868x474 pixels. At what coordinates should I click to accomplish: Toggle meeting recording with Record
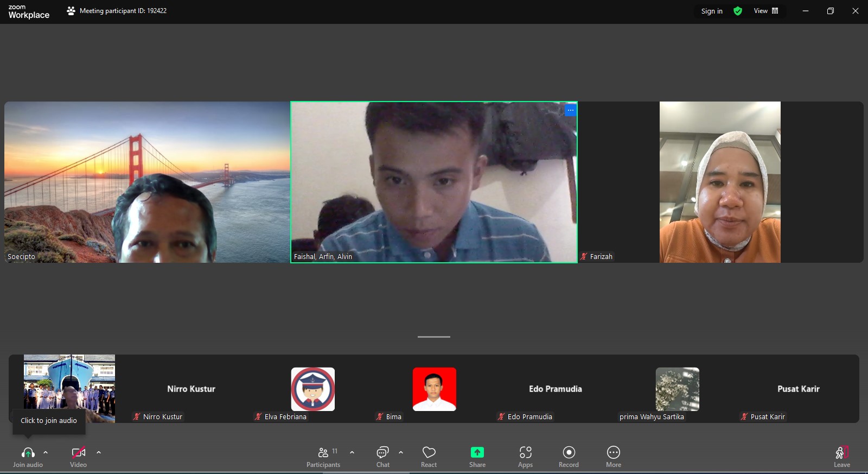tap(569, 456)
